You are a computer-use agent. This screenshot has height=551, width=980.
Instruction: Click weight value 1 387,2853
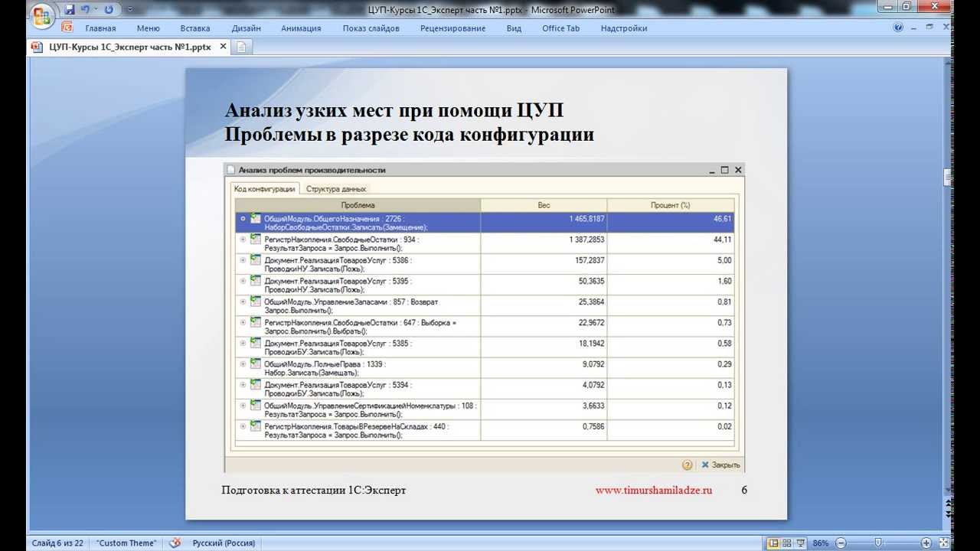point(586,240)
